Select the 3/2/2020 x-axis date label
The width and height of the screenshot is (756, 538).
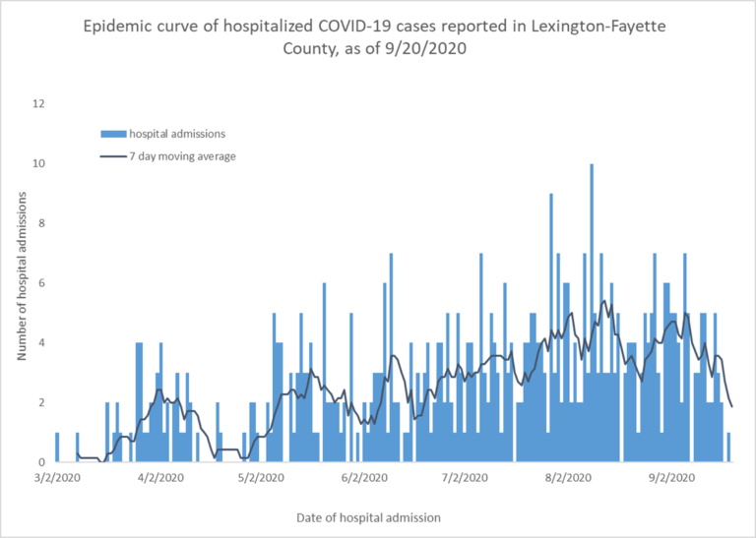(x=58, y=478)
